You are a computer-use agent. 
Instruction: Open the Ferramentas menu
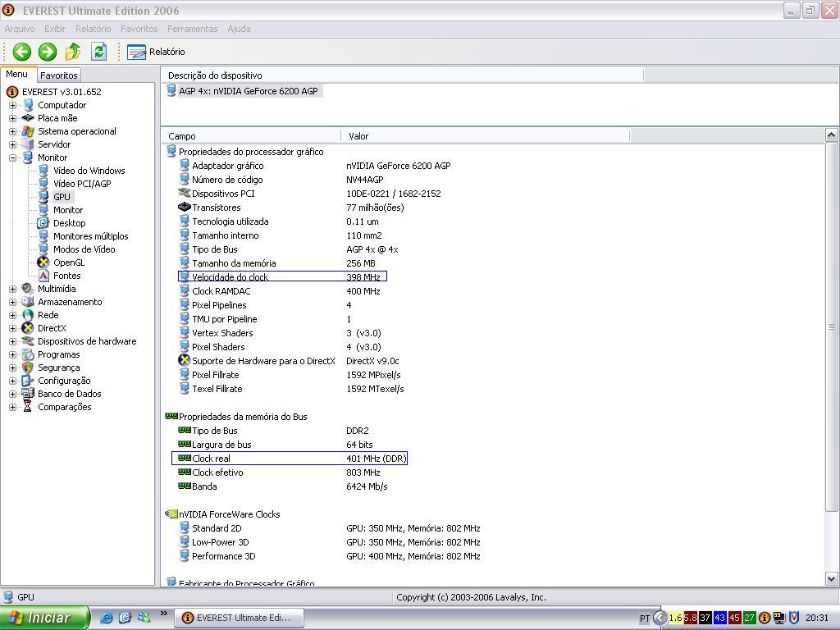pyautogui.click(x=192, y=29)
